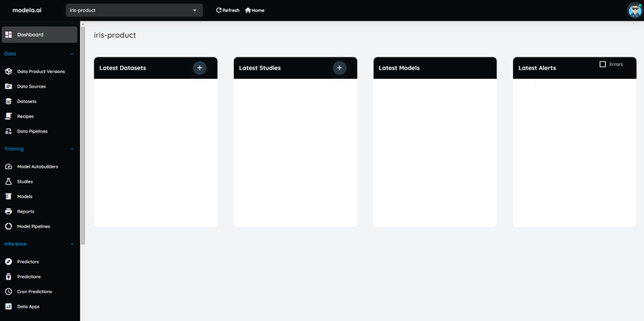Click the Data Pipelines icon
This screenshot has width=644, height=321.
pos(9,132)
